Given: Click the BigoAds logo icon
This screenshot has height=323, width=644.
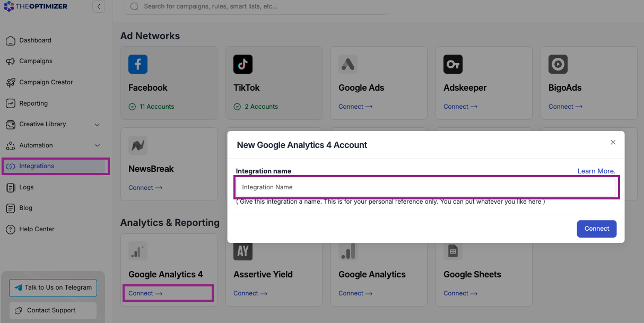Looking at the screenshot, I should [558, 64].
